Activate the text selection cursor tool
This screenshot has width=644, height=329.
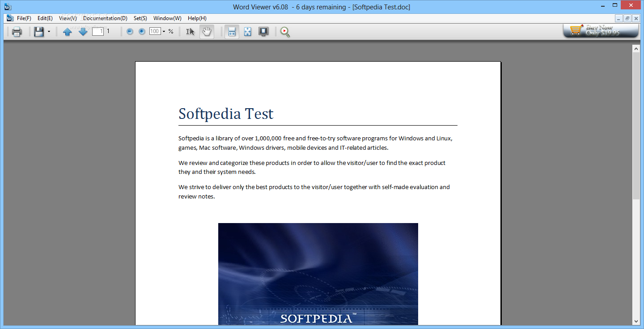[x=191, y=32]
